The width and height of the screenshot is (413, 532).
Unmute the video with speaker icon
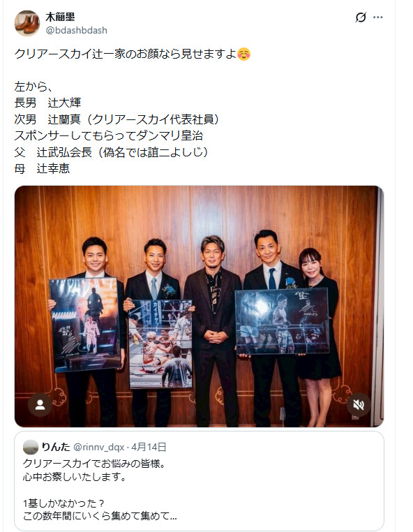click(359, 404)
